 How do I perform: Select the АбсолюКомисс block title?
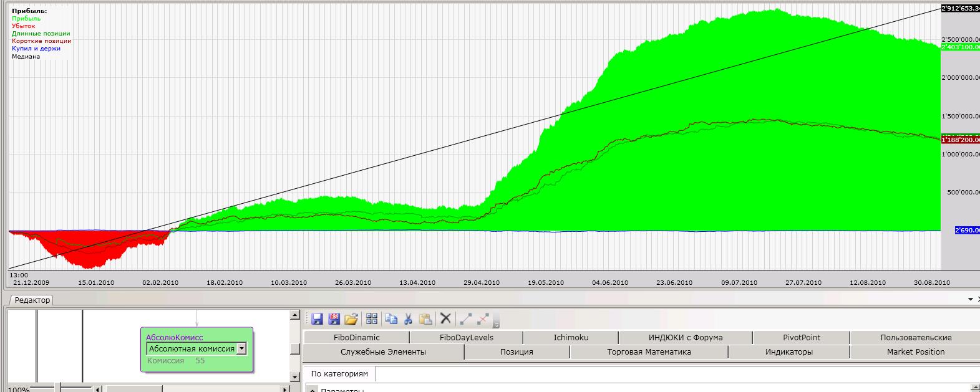(174, 337)
